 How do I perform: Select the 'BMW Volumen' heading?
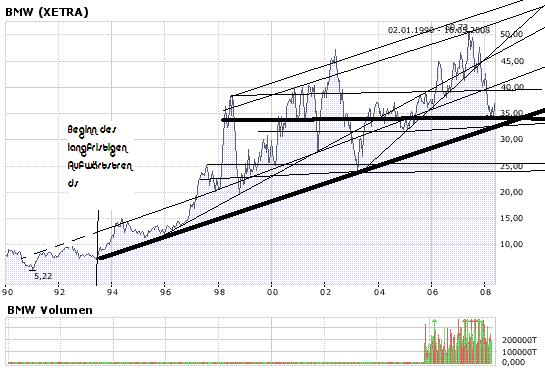point(50,310)
